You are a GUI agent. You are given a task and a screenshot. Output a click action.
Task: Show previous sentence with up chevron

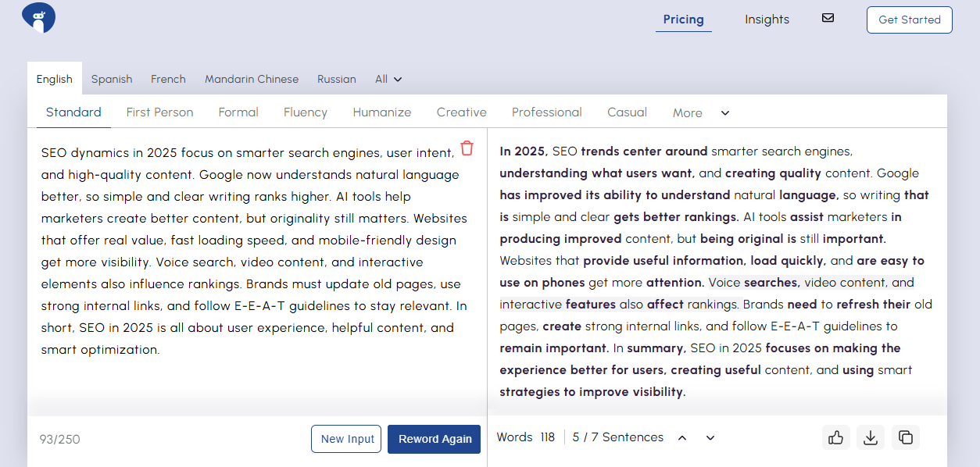[681, 437]
